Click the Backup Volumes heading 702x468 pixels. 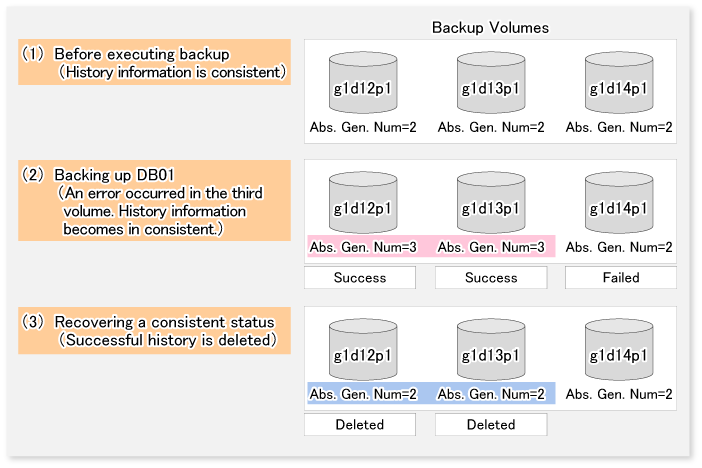point(490,26)
